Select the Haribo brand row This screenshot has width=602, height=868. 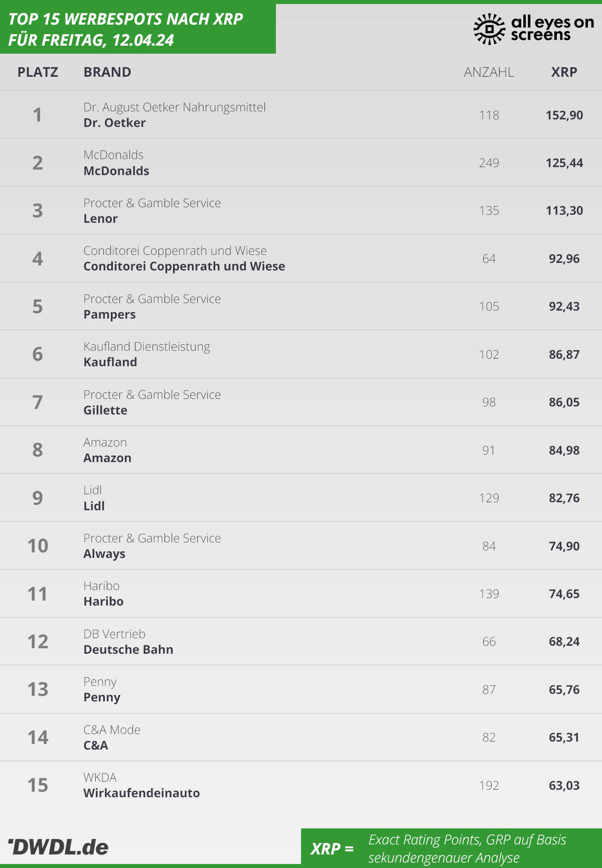coord(301,594)
